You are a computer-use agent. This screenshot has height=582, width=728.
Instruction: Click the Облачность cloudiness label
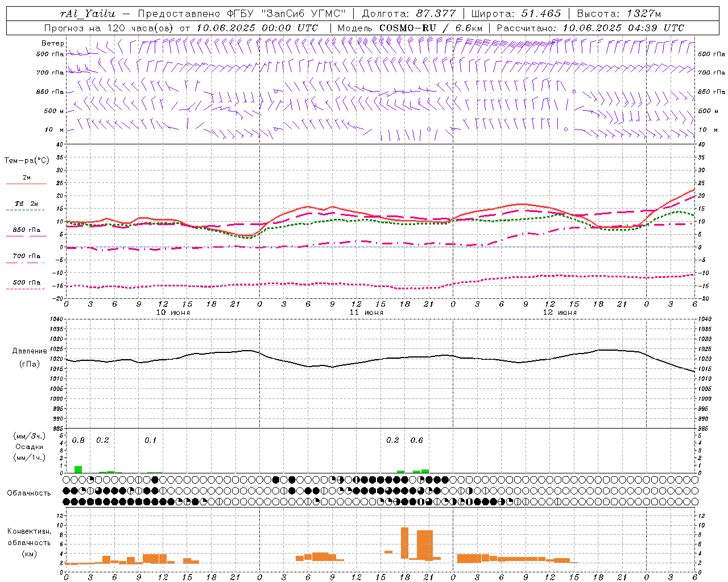[x=29, y=493]
